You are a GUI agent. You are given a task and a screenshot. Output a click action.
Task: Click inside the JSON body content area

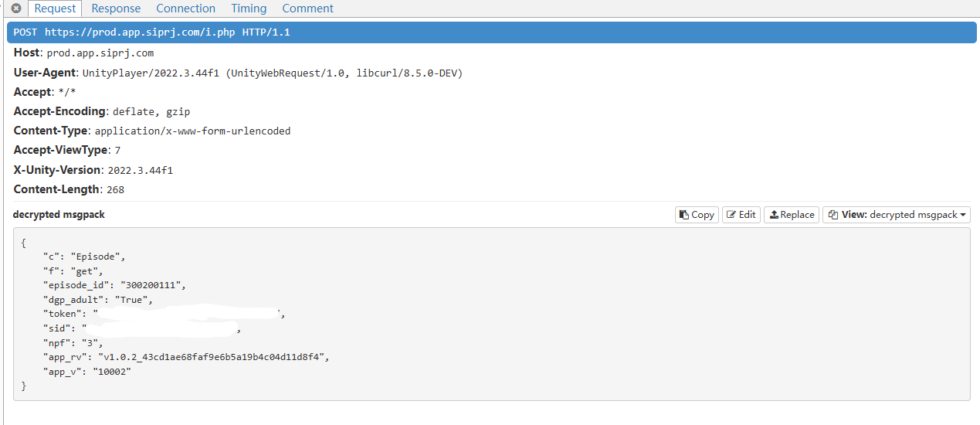492,314
